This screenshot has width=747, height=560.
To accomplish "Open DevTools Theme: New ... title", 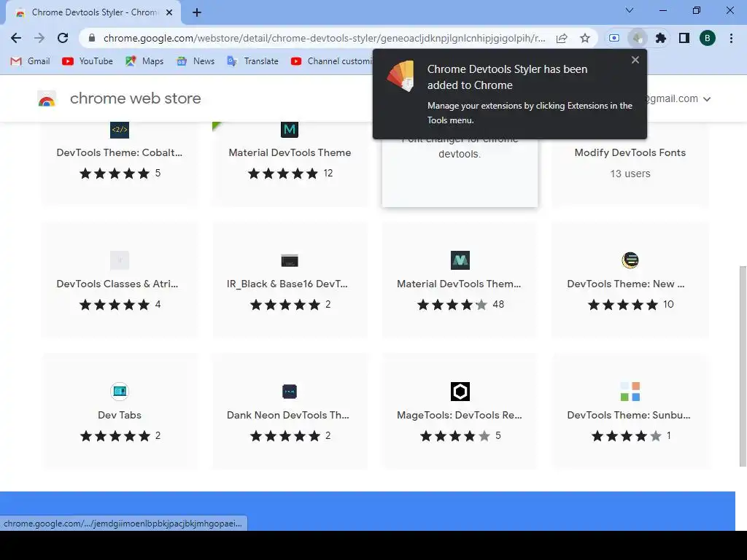I will click(626, 284).
